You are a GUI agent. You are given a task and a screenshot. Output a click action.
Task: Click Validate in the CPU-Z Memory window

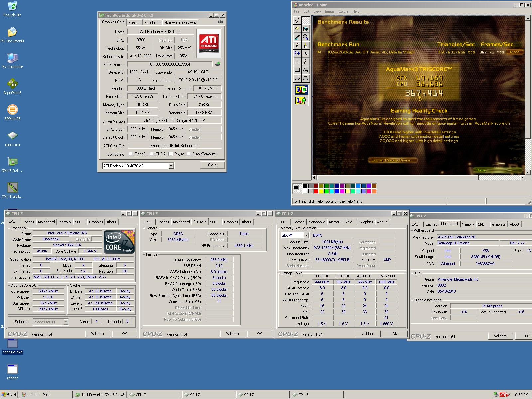tap(232, 334)
